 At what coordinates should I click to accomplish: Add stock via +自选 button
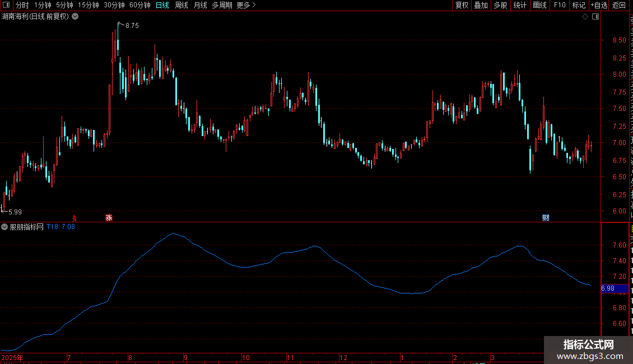(x=599, y=5)
